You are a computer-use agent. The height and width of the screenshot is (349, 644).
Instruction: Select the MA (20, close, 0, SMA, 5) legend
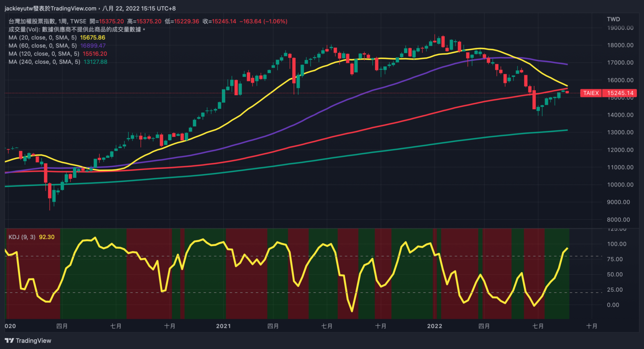click(43, 37)
